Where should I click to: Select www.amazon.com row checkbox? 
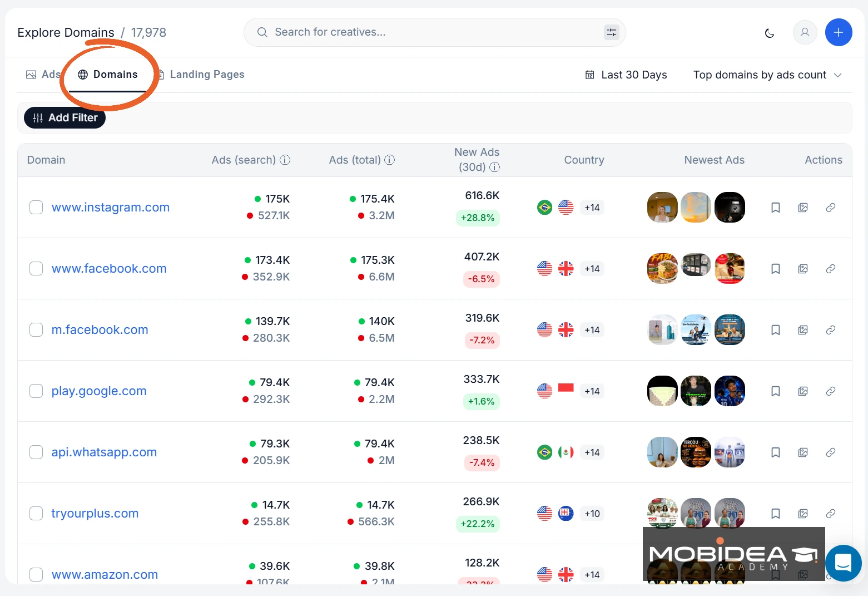click(x=36, y=574)
